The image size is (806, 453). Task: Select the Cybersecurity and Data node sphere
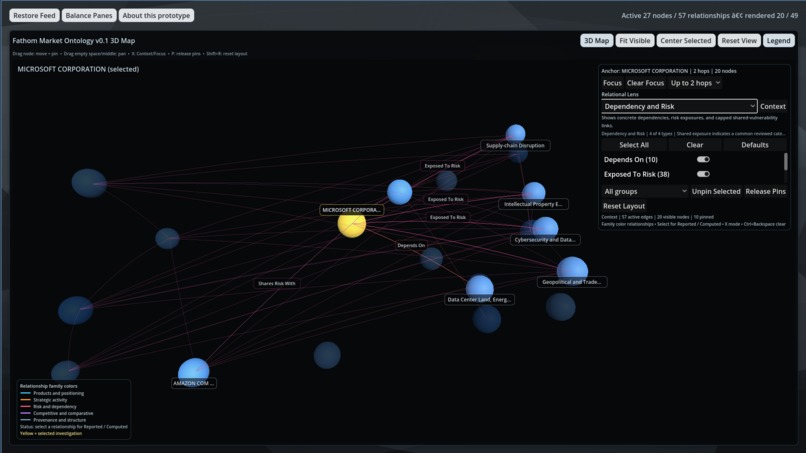point(545,227)
